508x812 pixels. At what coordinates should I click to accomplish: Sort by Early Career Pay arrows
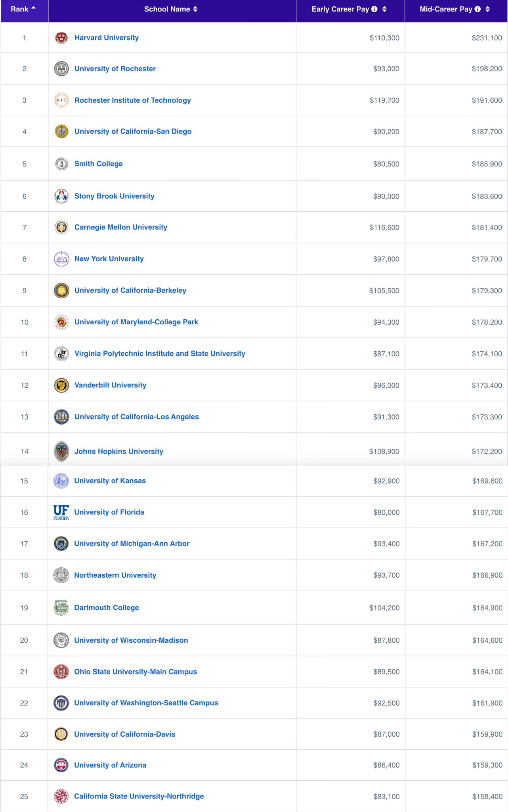tap(384, 9)
